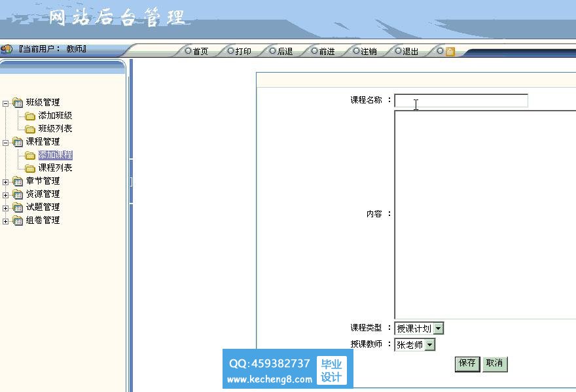Collapse the 课程管理 tree node
The image size is (576, 392).
[x=5, y=143]
